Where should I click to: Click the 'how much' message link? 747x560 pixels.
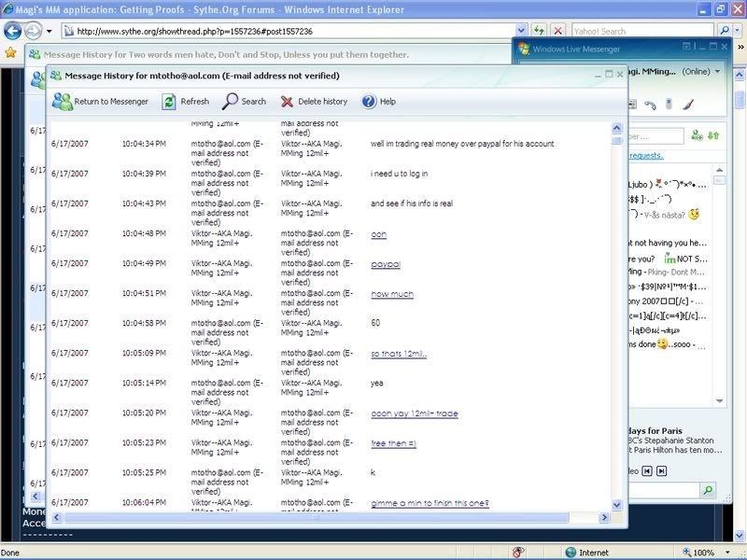click(x=392, y=294)
